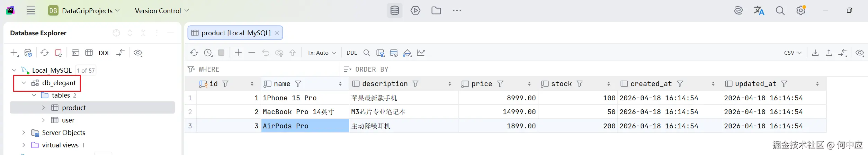Screen dimensions: 868x155
Task: Click the filter icon on name column
Action: (298, 84)
